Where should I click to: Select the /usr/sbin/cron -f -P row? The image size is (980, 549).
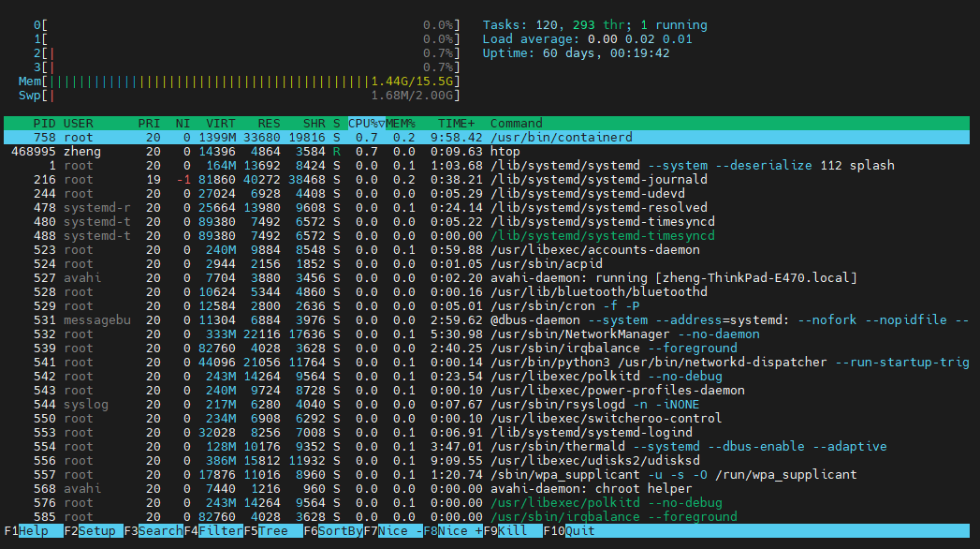coord(487,305)
